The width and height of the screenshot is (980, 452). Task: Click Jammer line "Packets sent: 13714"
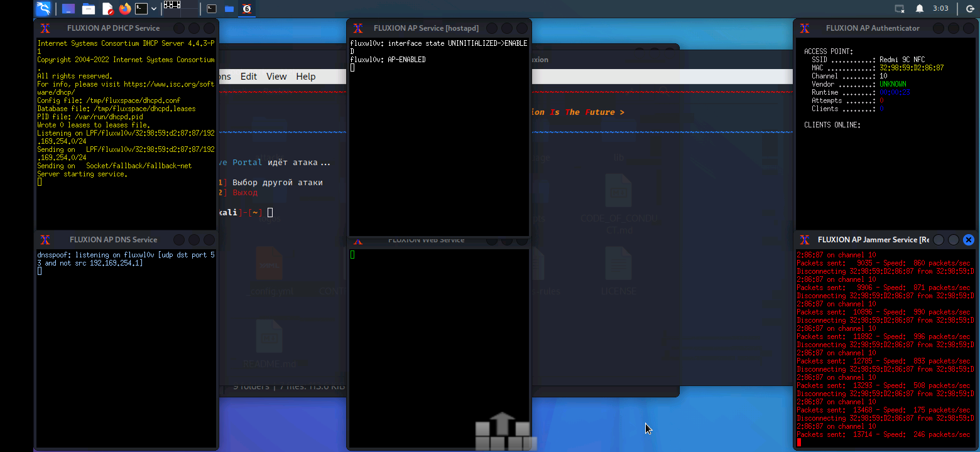[x=883, y=434]
